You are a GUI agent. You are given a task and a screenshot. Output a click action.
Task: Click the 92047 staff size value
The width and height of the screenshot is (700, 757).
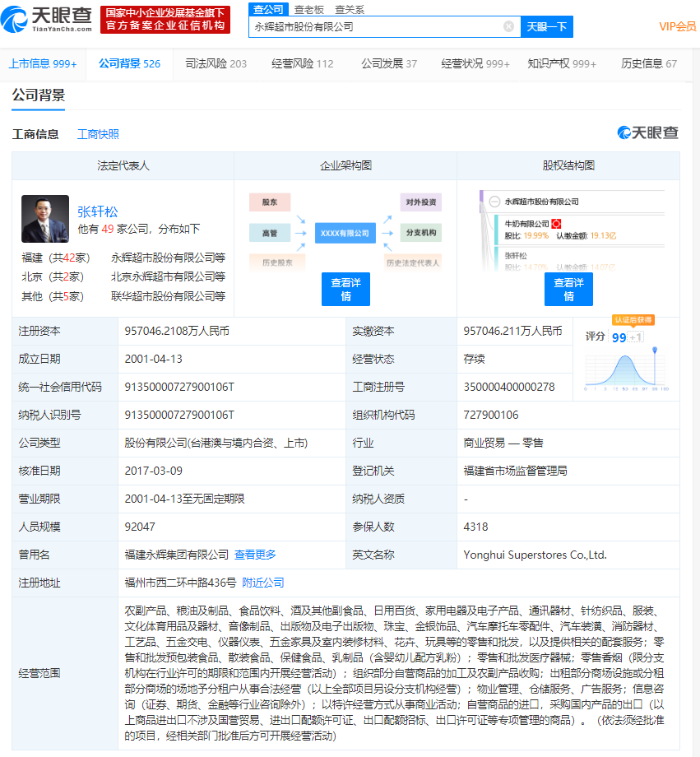(x=140, y=527)
